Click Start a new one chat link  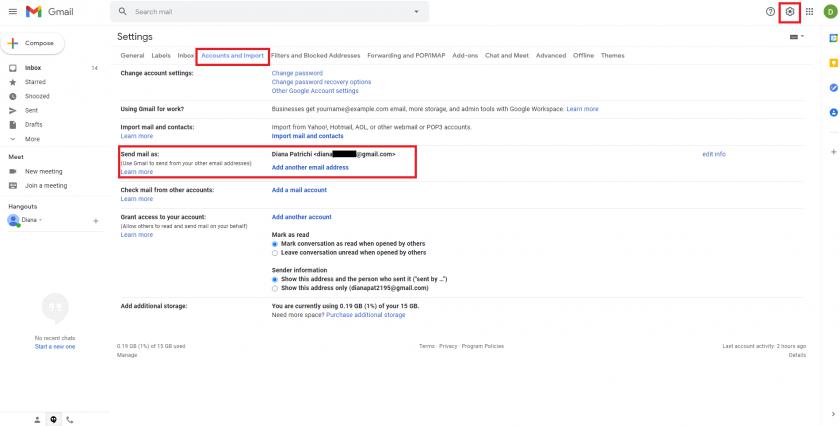55,347
